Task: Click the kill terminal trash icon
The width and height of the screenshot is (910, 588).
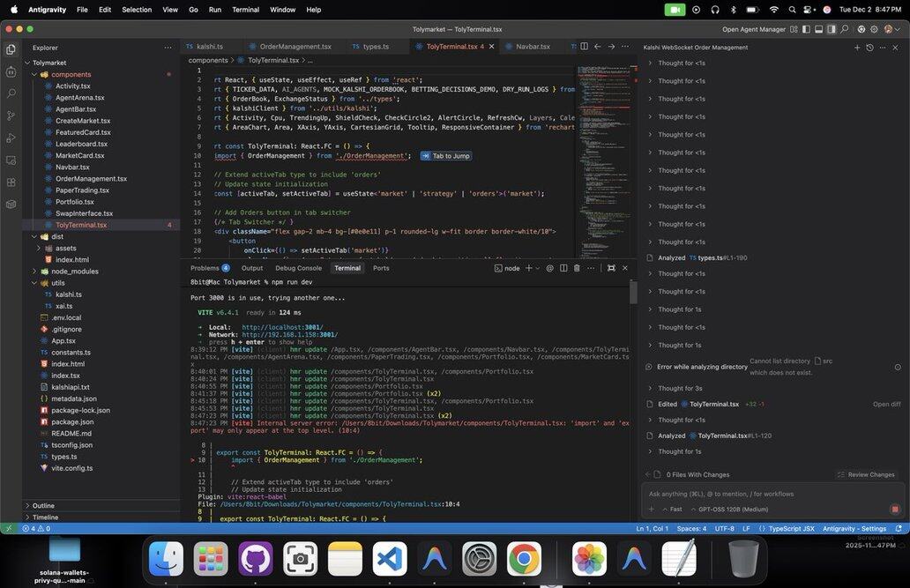Action: point(577,268)
